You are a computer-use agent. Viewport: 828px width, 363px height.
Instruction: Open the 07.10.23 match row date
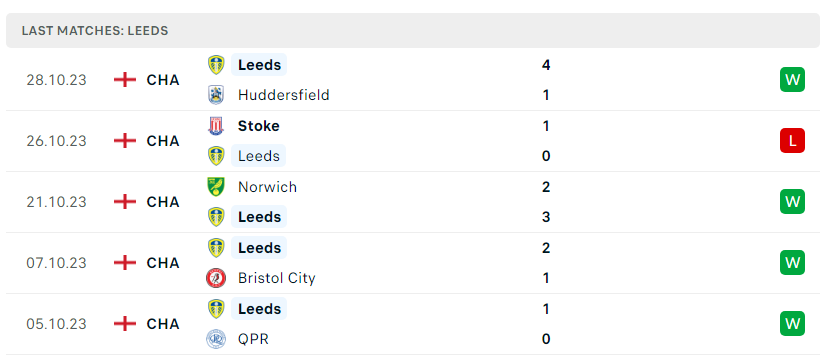(57, 263)
